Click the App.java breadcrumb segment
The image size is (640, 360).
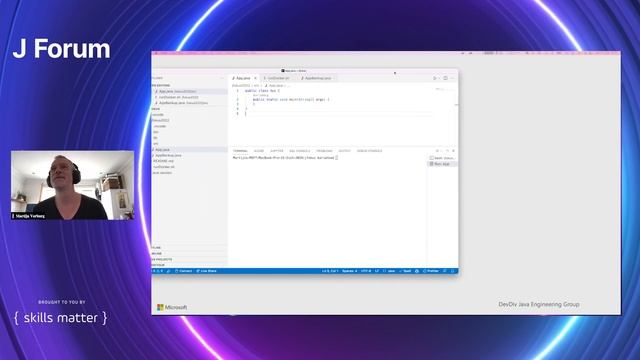(275, 86)
